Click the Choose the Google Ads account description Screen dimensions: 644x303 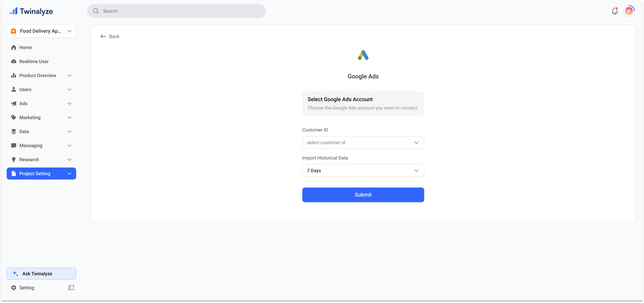[363, 108]
